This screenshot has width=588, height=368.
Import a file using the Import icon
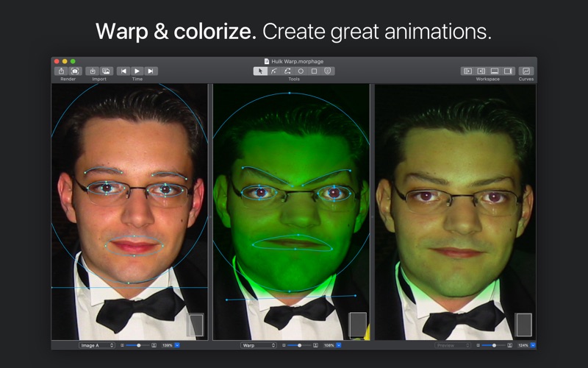pyautogui.click(x=93, y=71)
